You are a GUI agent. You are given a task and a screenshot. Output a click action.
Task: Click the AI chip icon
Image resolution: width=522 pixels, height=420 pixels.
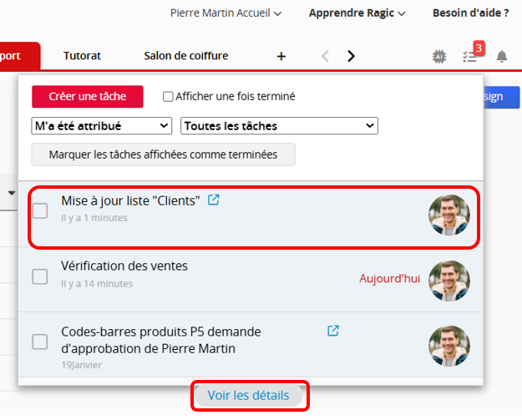(x=438, y=57)
